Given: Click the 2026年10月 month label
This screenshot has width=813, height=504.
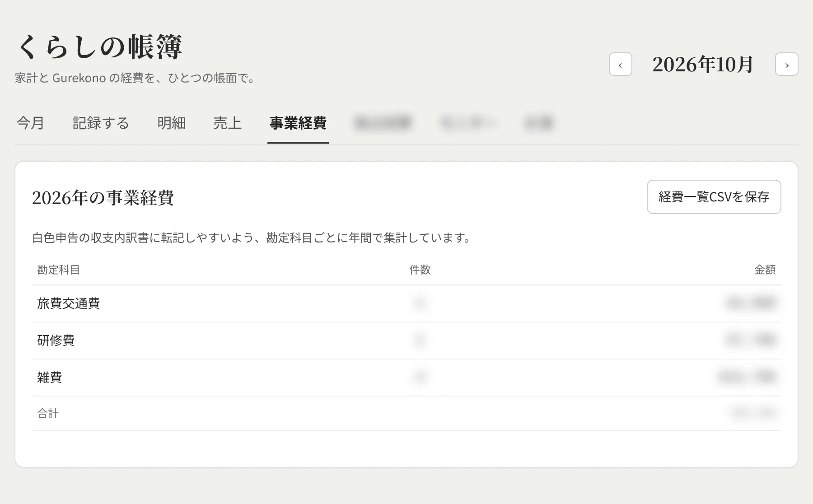Looking at the screenshot, I should [x=703, y=64].
